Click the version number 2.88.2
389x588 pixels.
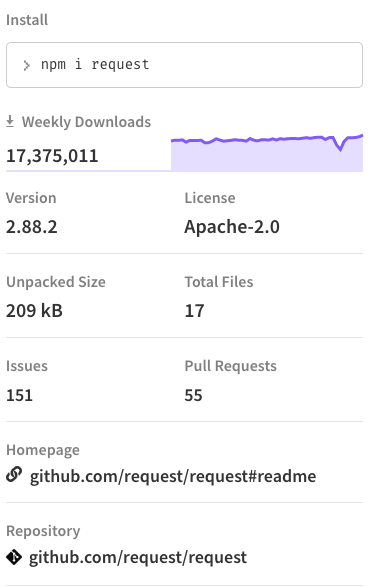[x=32, y=227]
